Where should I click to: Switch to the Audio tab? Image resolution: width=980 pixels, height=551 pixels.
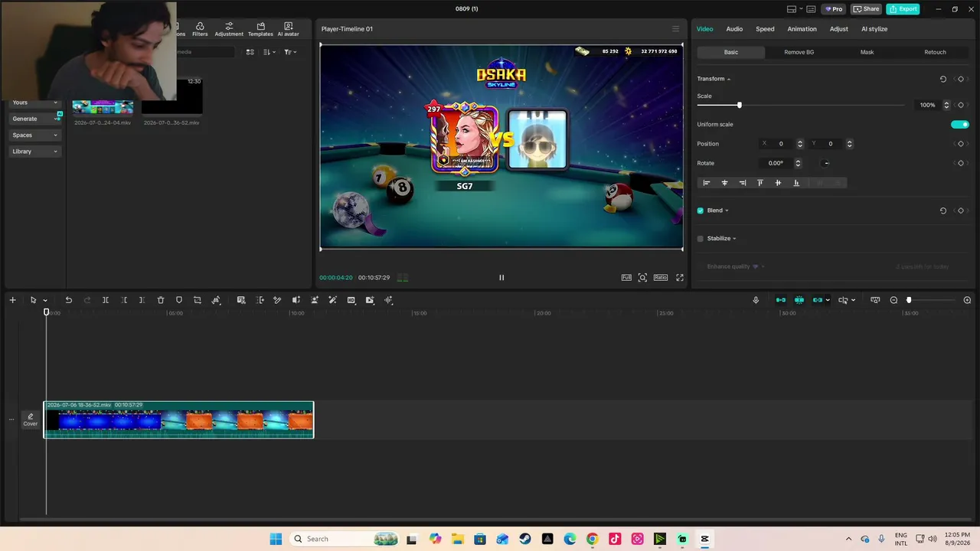coord(734,29)
